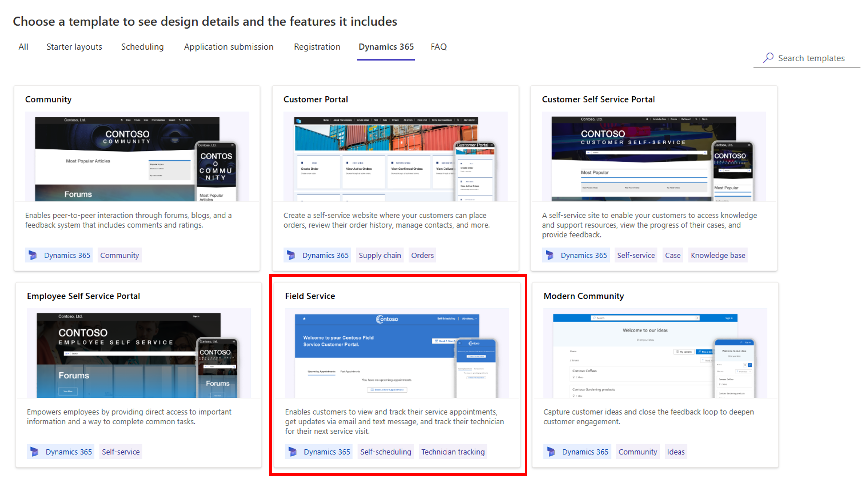
Task: Go to the Registration tab
Action: [x=317, y=47]
